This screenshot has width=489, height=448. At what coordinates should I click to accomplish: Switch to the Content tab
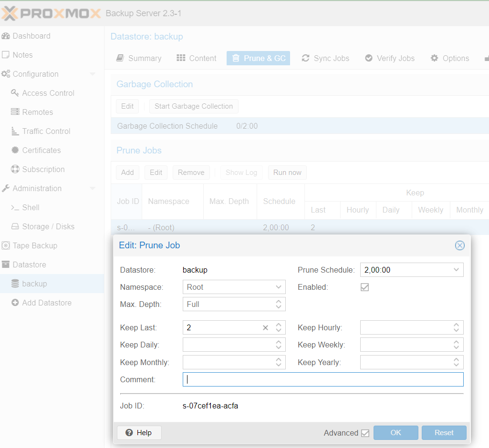(197, 58)
